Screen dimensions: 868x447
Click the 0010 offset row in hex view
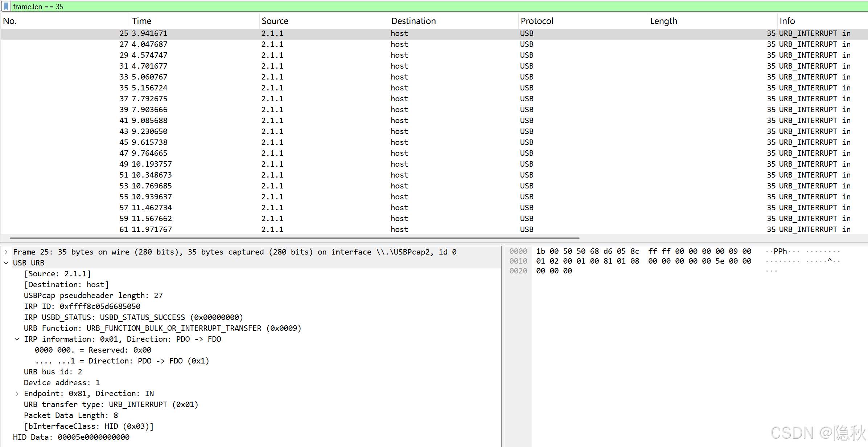518,261
